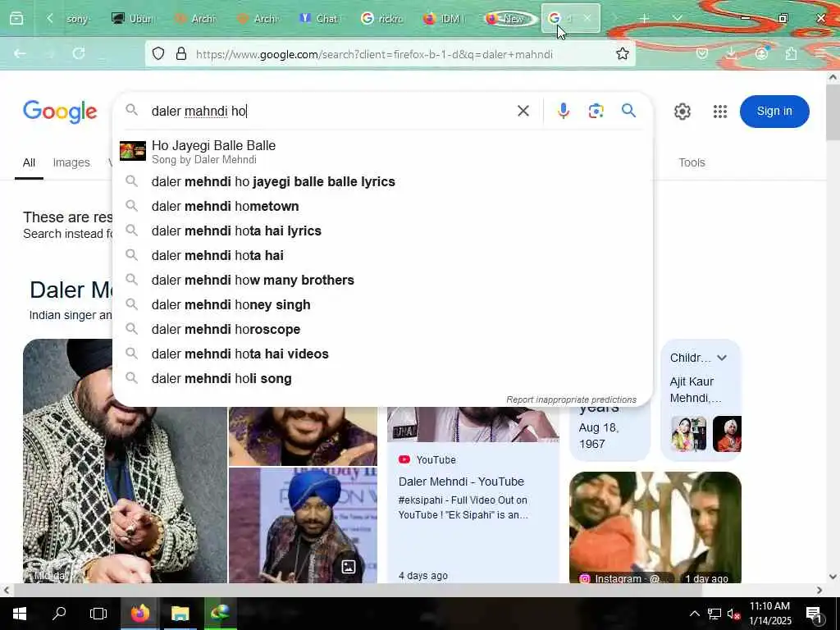The image size is (840, 630).
Task: Open File Explorer from the taskbar
Action: [180, 614]
